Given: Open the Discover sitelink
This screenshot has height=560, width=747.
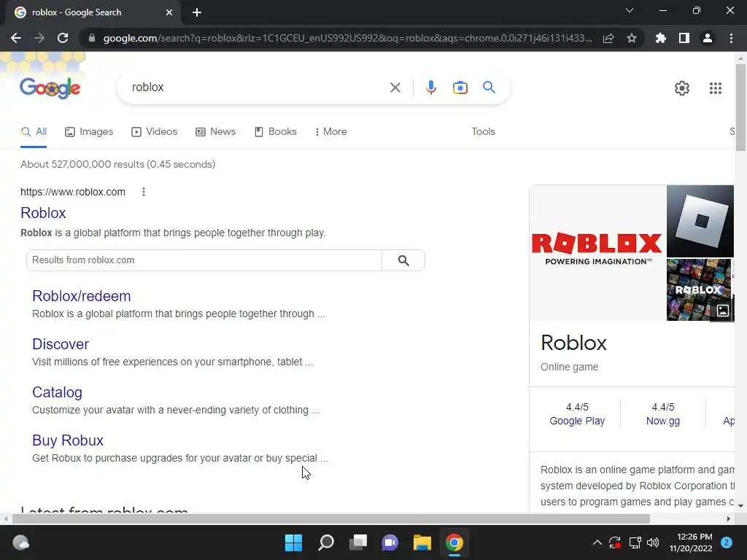Looking at the screenshot, I should 61,344.
